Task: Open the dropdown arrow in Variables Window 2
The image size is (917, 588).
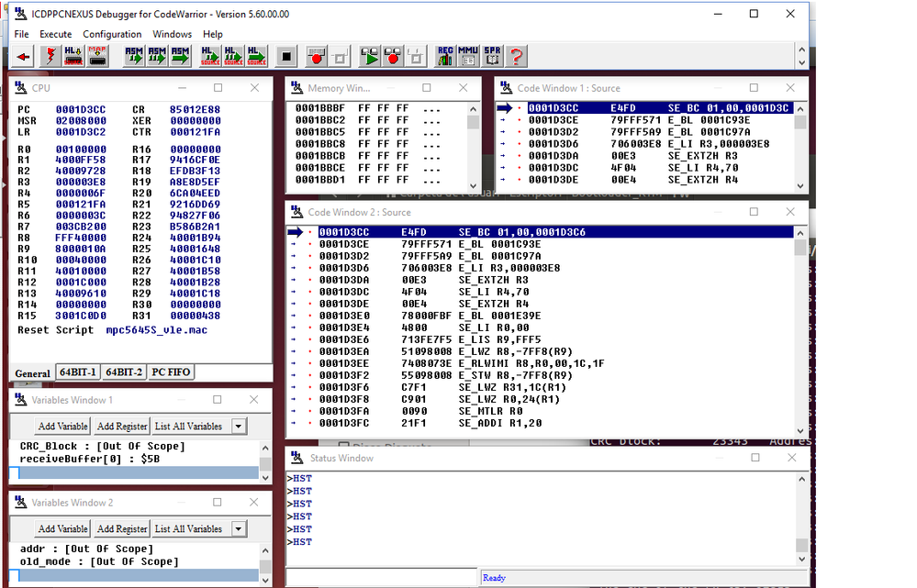Action: click(239, 529)
